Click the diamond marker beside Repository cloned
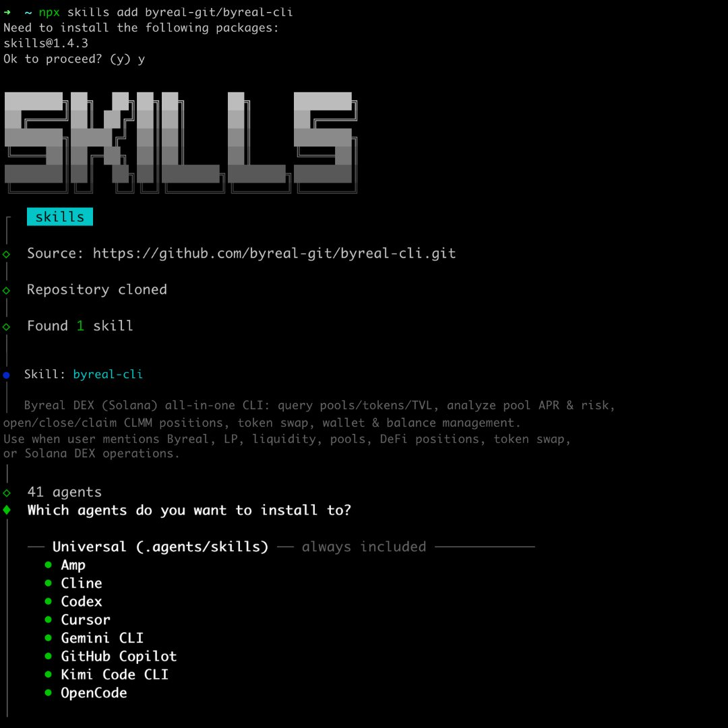This screenshot has height=728, width=728. tap(7, 290)
